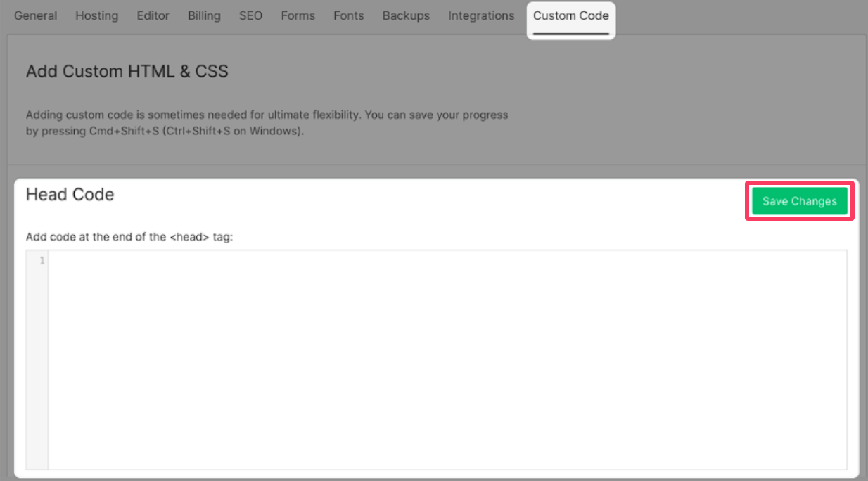Click line number 1 in code gutter

42,261
